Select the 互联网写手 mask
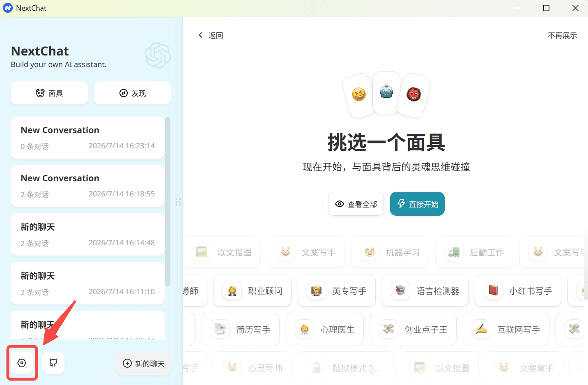Image resolution: width=588 pixels, height=385 pixels. pyautogui.click(x=506, y=329)
